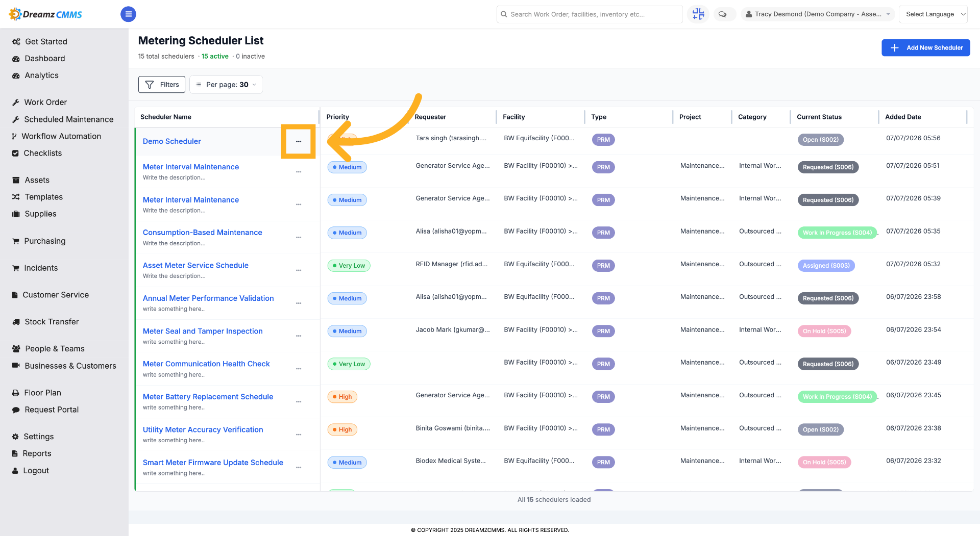Click 'Binita Goswami' requester cell
Viewport: 980px width, 536px height.
[453, 428]
